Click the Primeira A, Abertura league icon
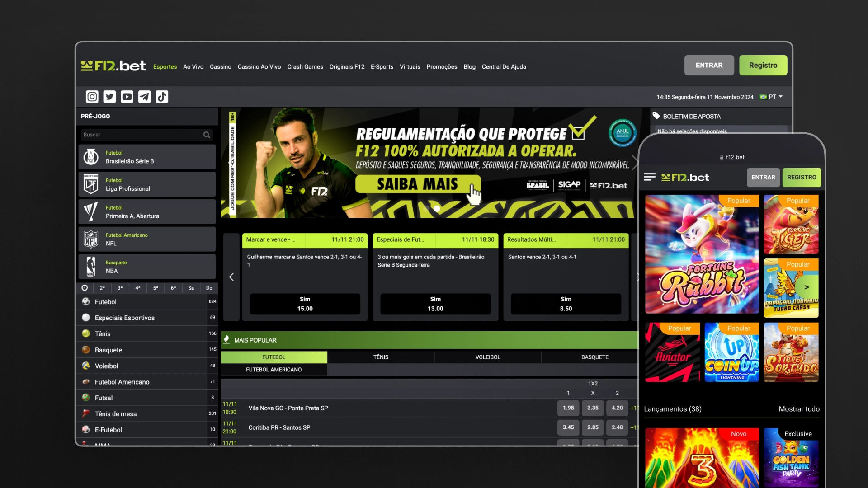This screenshot has height=488, width=868. (x=91, y=212)
